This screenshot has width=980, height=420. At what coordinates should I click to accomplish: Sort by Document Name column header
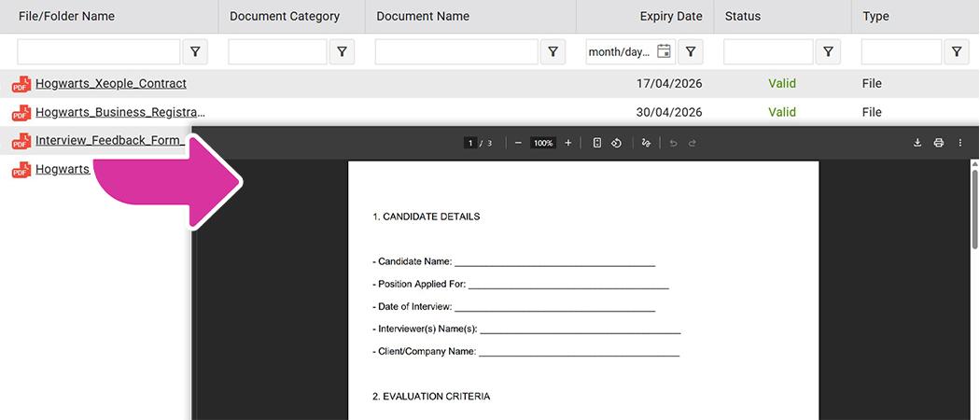click(x=423, y=16)
